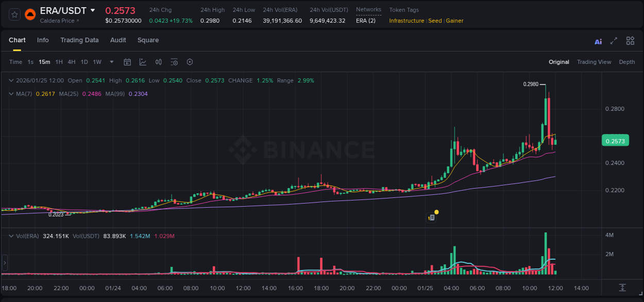644x302 pixels.
Task: Expand the chart to fullscreen
Action: [x=614, y=41]
